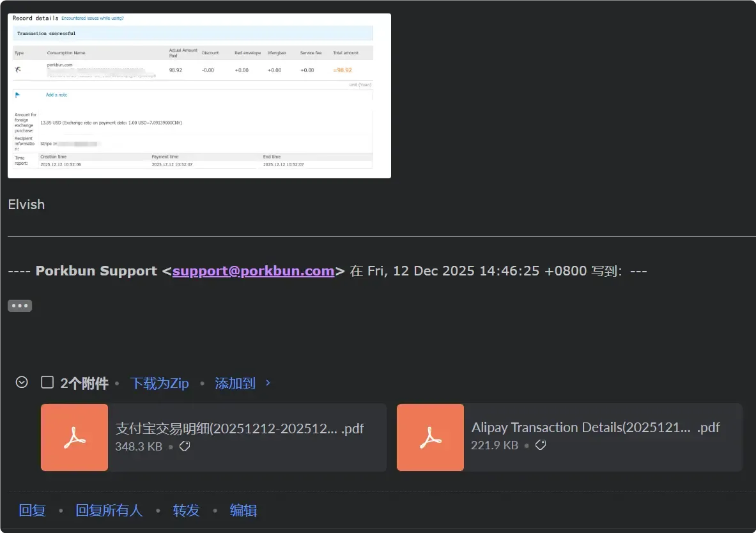Click the PDF icon of Alipay Transaction Details

[430, 437]
